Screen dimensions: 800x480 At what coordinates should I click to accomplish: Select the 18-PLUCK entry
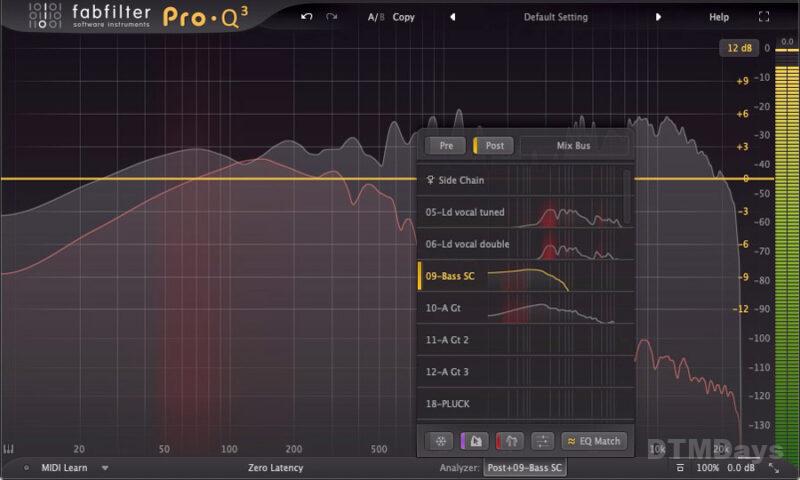tap(526, 404)
